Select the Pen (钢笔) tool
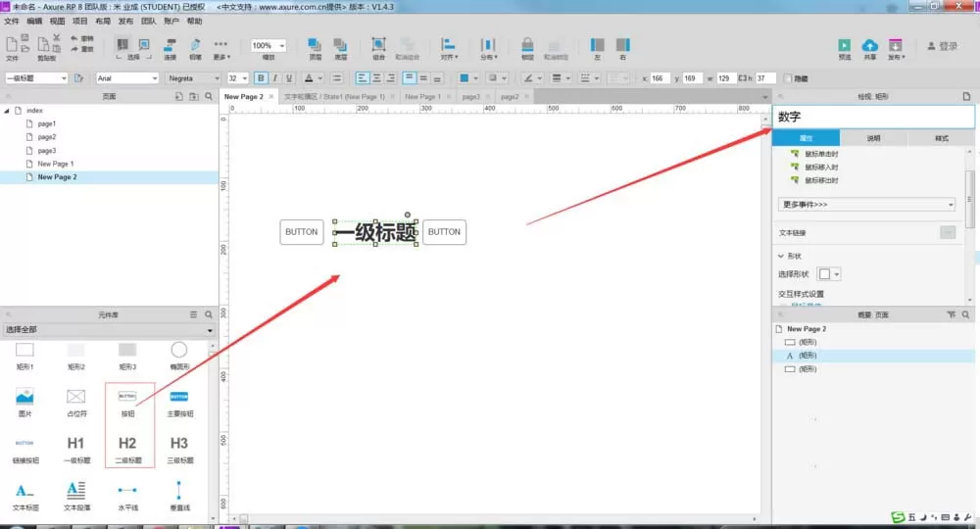This screenshot has height=529, width=980. (x=196, y=48)
